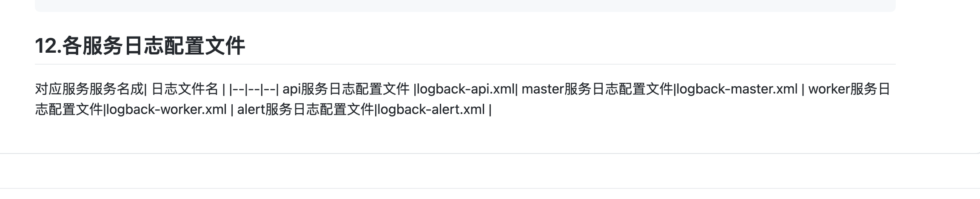Click the trailing pipe after logback-alert.xml
980x199 pixels.
click(x=490, y=110)
